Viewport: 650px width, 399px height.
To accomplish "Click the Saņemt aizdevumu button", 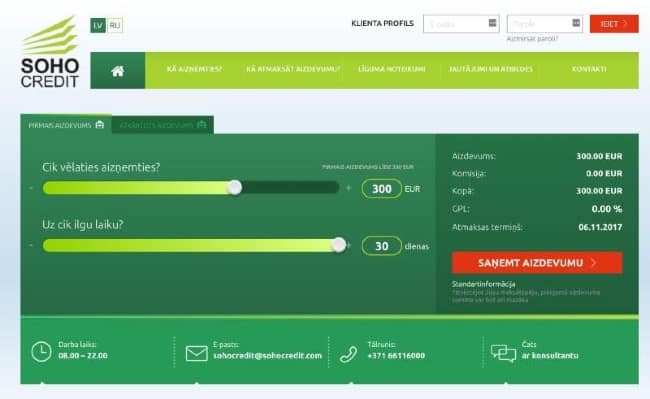I will click(537, 263).
